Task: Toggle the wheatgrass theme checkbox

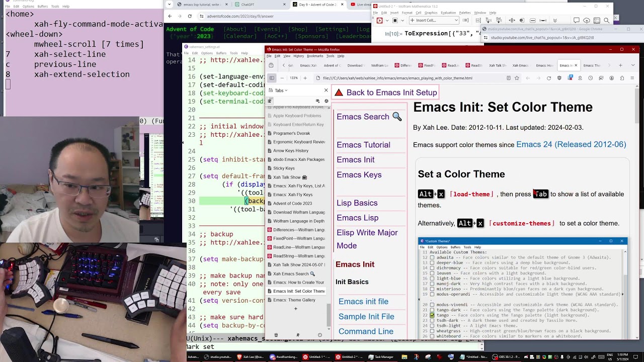Action: tap(432, 331)
